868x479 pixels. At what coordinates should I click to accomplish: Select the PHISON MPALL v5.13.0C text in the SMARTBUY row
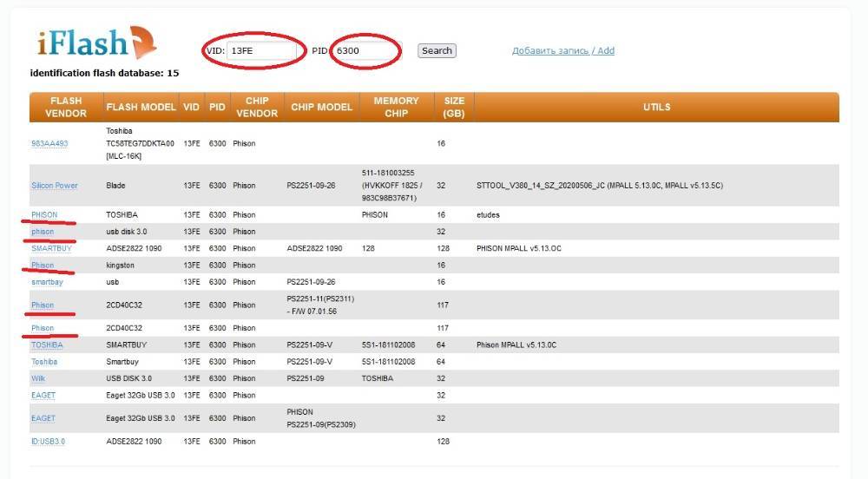coord(519,249)
